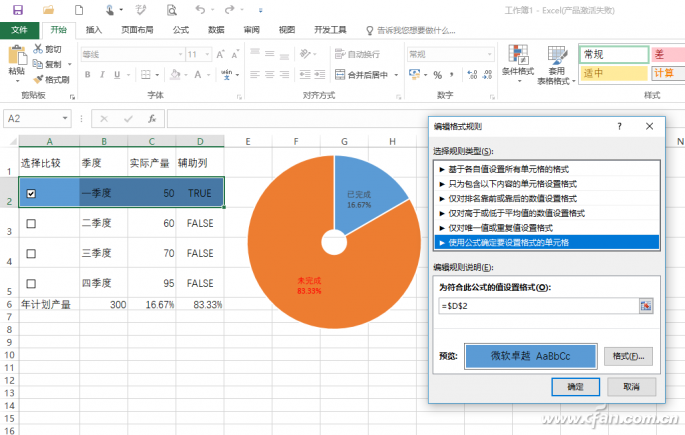685x435 pixels.
Task: Toggle Italic formatting button
Action: coord(102,75)
